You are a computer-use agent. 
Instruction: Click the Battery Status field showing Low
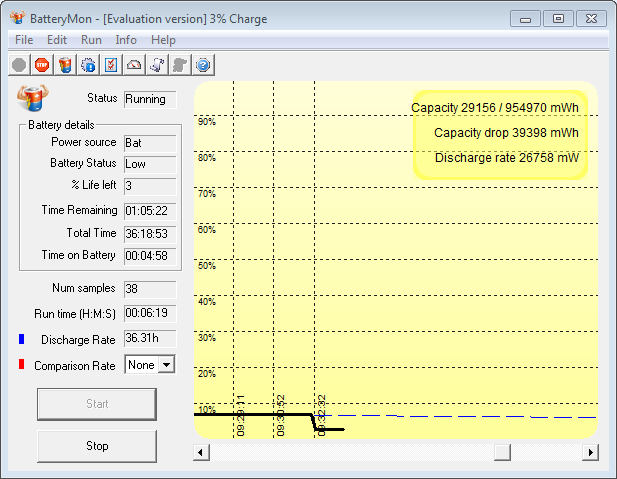click(150, 164)
